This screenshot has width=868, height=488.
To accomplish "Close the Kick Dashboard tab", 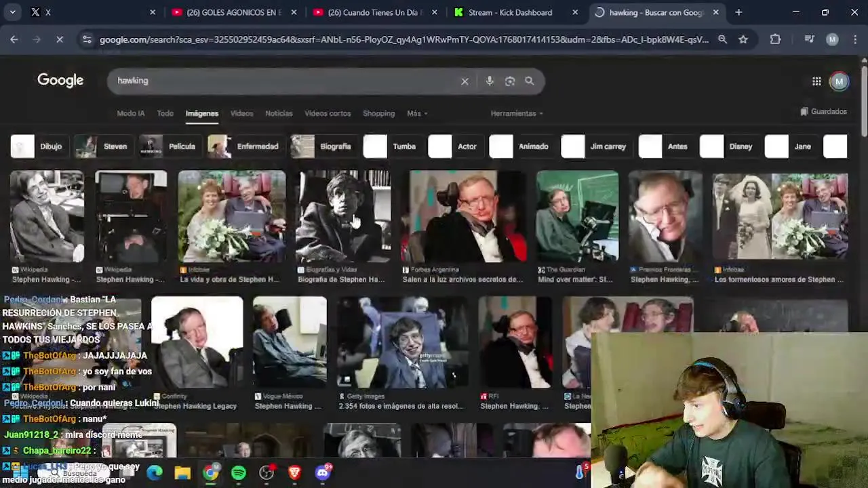I will coord(575,12).
